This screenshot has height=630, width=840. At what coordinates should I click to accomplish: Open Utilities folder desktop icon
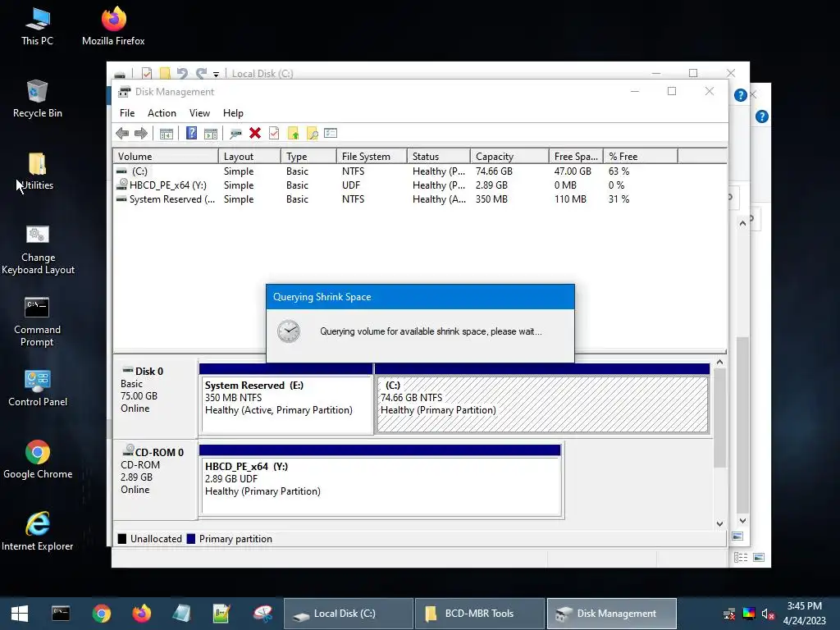pyautogui.click(x=38, y=171)
